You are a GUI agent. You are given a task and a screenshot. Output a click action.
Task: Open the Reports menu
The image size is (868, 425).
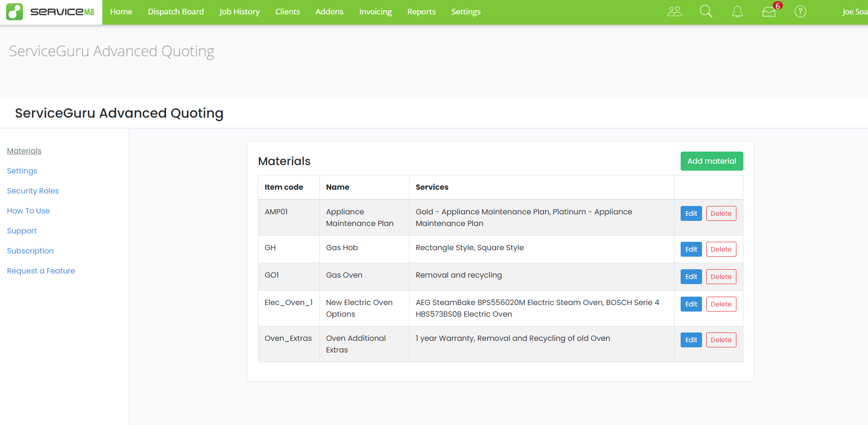point(421,12)
